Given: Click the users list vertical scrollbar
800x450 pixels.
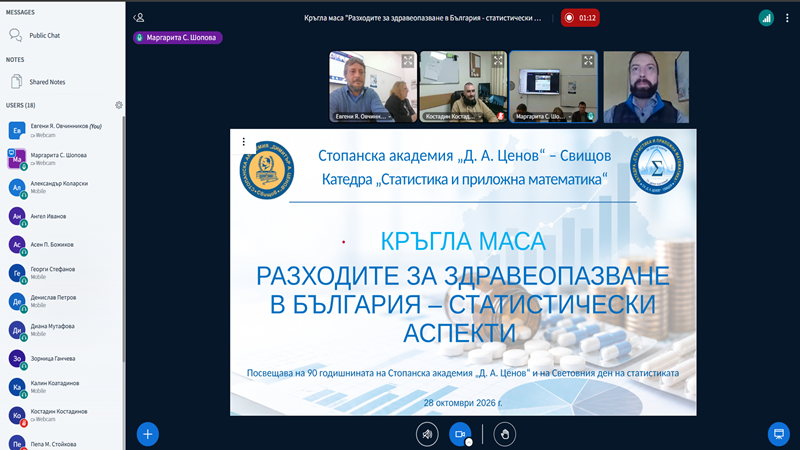Looking at the screenshot, I should pos(123,240).
